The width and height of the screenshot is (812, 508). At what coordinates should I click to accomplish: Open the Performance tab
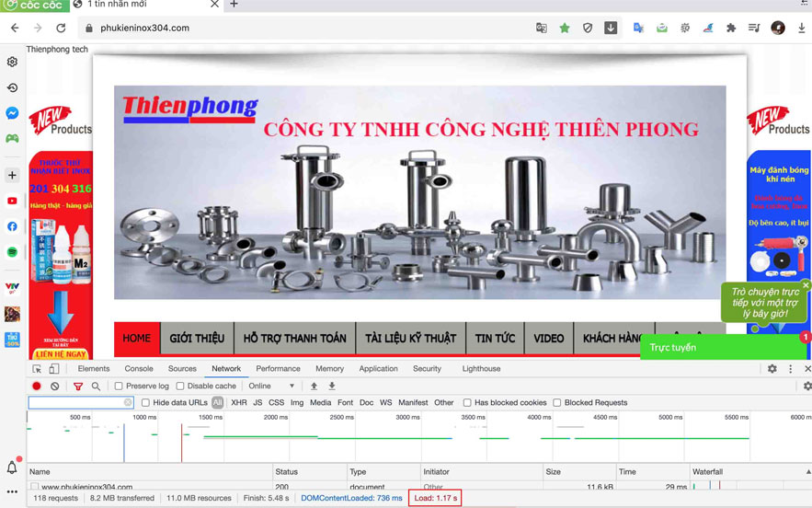pyautogui.click(x=278, y=368)
